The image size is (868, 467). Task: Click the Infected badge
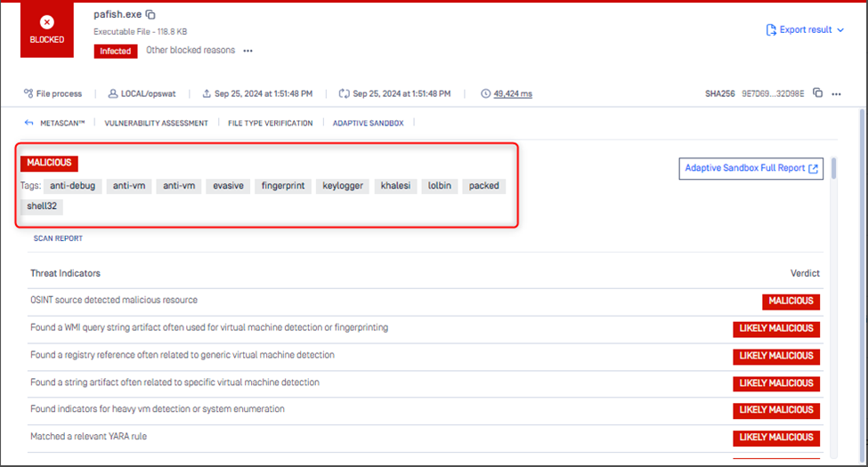coord(115,51)
